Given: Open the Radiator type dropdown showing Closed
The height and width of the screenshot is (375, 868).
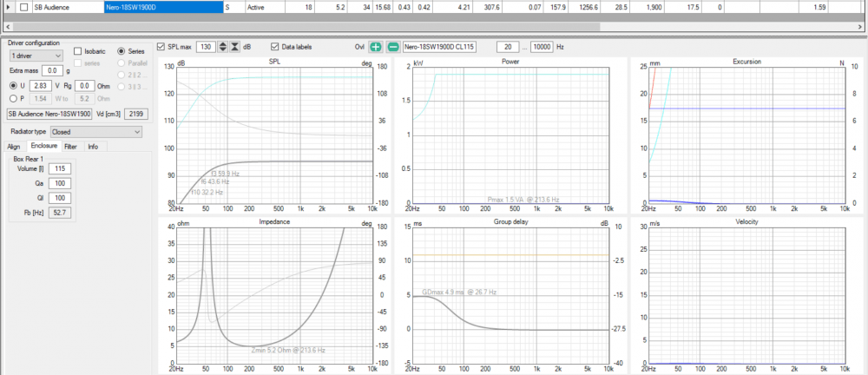Looking at the screenshot, I should tap(96, 132).
